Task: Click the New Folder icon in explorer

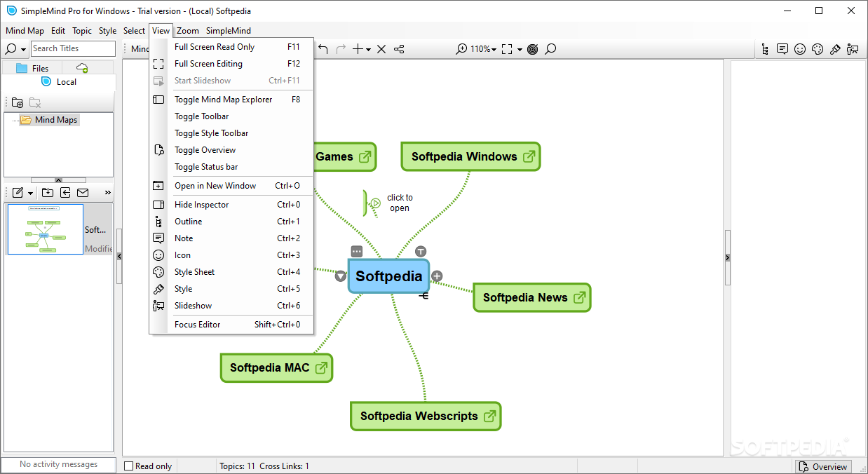Action: [x=18, y=102]
